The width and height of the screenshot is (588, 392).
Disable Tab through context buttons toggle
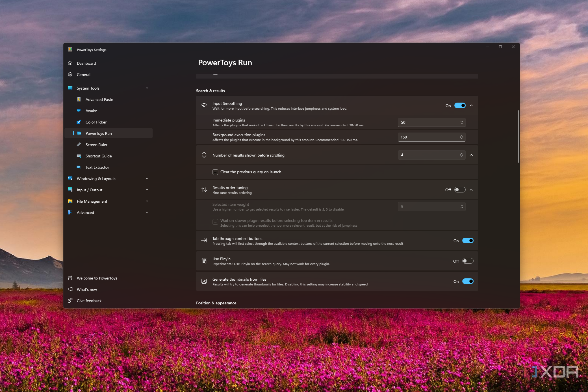click(468, 241)
